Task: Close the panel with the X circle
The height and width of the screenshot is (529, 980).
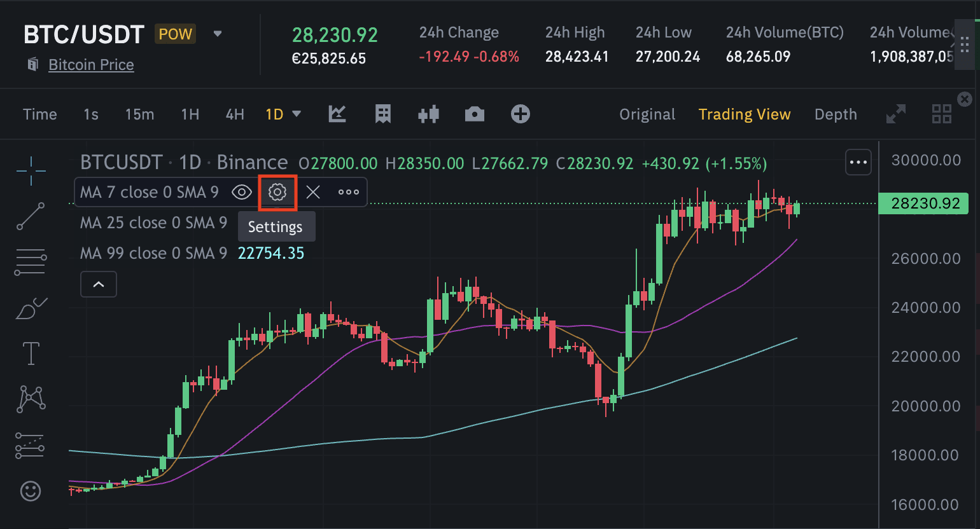Action: 965,99
